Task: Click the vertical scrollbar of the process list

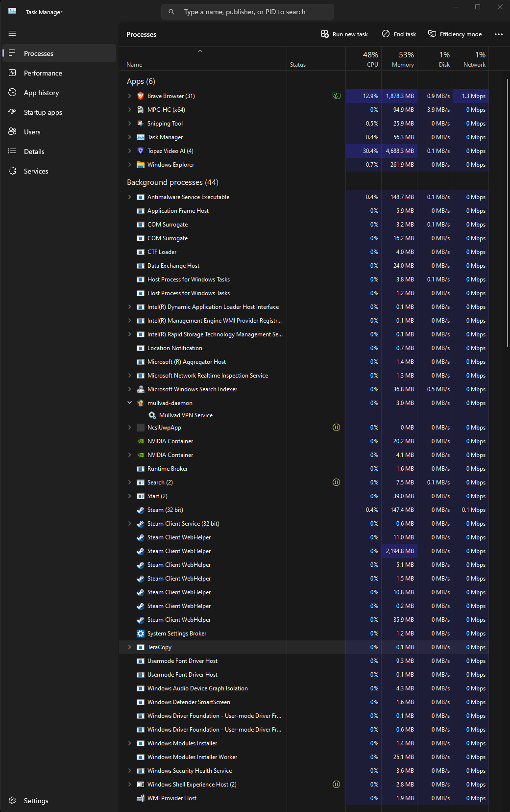Action: (507, 213)
